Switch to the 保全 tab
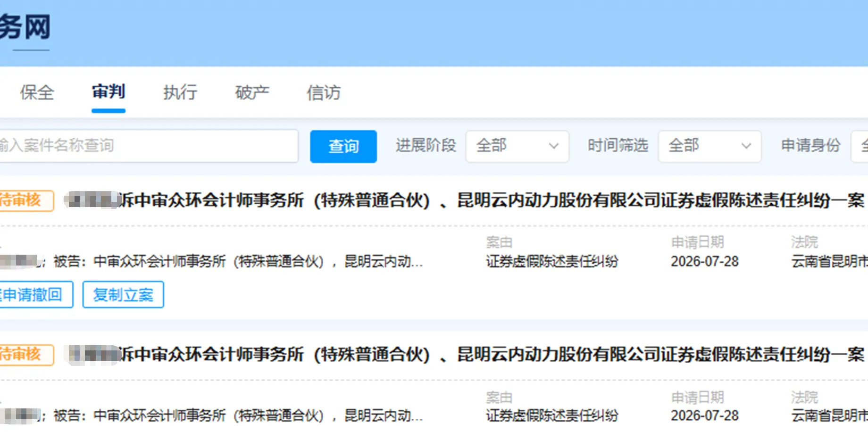Viewport: 868px width, 432px height. tap(37, 92)
